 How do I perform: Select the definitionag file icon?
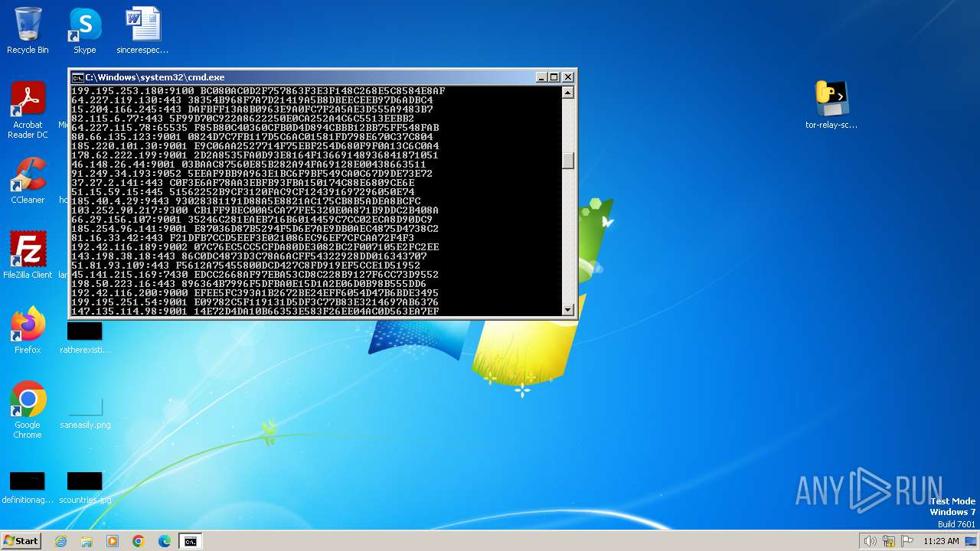pyautogui.click(x=28, y=487)
